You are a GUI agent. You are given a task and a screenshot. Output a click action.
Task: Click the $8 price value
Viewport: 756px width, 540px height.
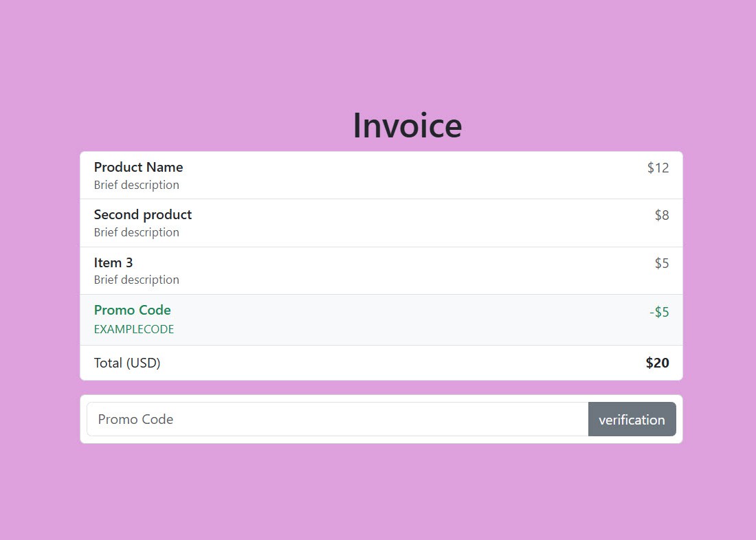(x=662, y=215)
